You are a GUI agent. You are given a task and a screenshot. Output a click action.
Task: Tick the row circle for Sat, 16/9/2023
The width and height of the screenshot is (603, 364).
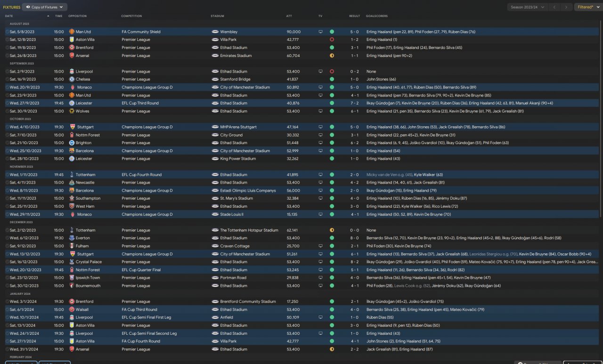coord(7,79)
